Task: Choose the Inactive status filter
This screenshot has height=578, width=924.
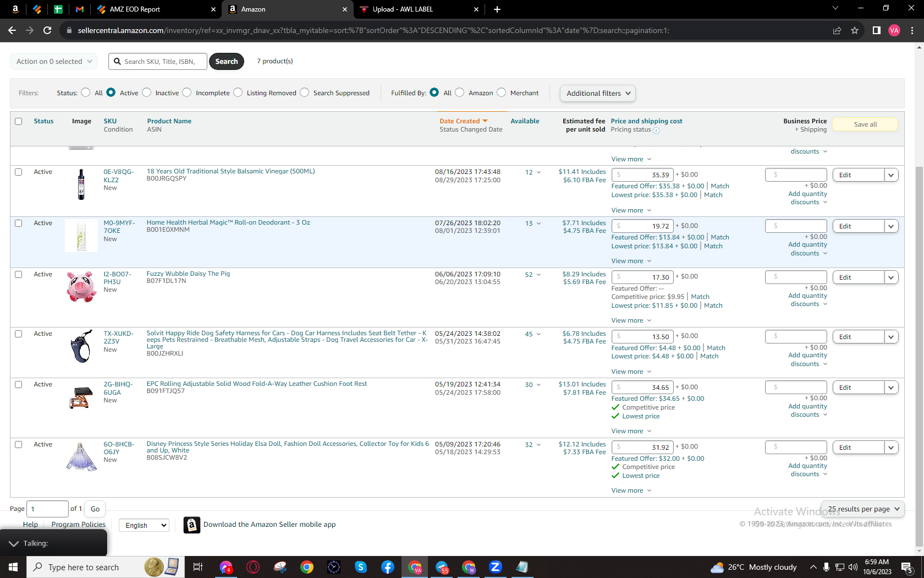Action: (147, 92)
